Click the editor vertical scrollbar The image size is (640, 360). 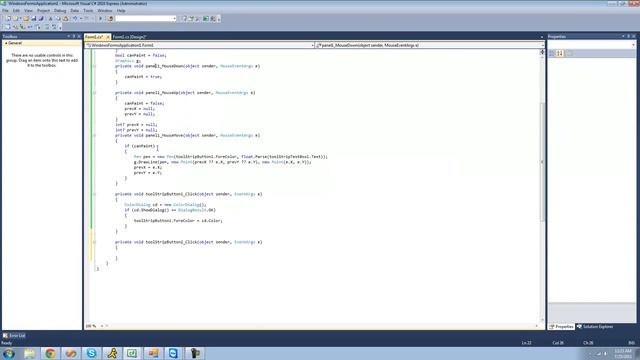click(542, 161)
